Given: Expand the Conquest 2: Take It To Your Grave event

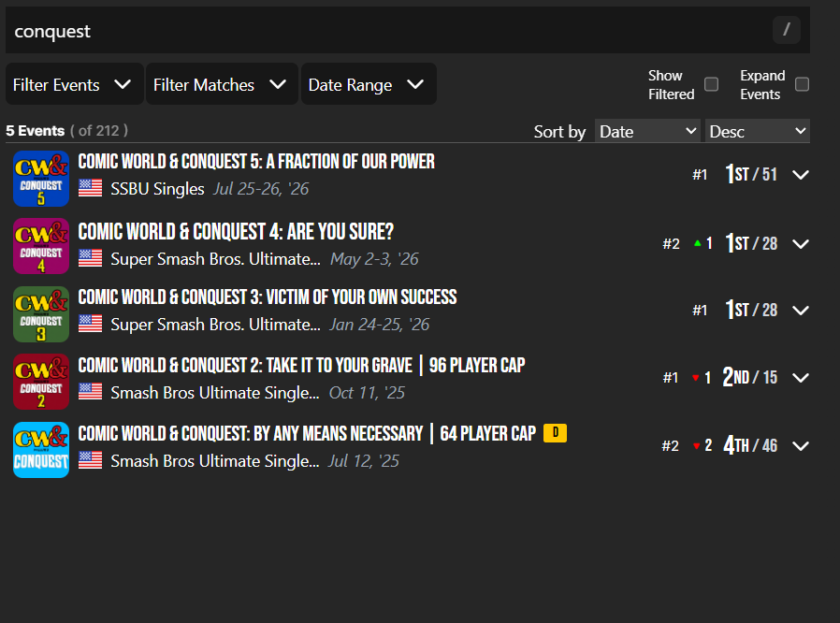Looking at the screenshot, I should [x=801, y=378].
